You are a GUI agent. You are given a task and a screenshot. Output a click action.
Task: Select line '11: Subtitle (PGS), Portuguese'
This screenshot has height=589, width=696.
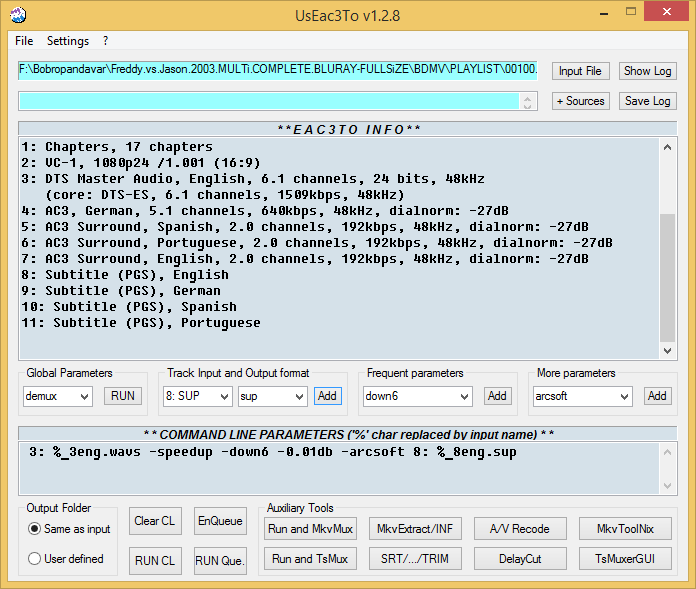[x=141, y=323]
